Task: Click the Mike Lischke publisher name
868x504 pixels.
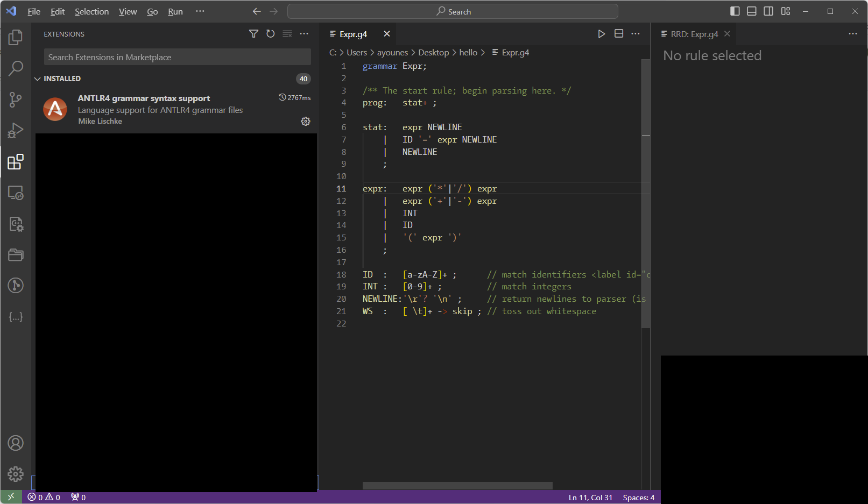Action: click(x=100, y=122)
